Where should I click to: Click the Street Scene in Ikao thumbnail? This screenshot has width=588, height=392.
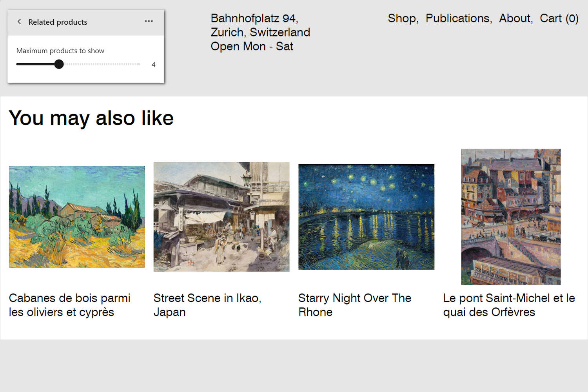tap(221, 217)
